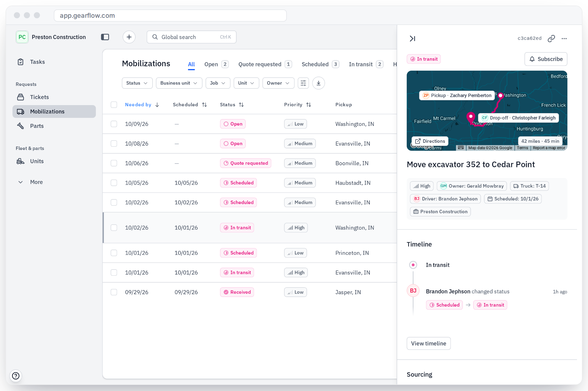The width and height of the screenshot is (588, 391).
Task: Check the 10/08/26 Evansville row checkbox
Action: 114,144
